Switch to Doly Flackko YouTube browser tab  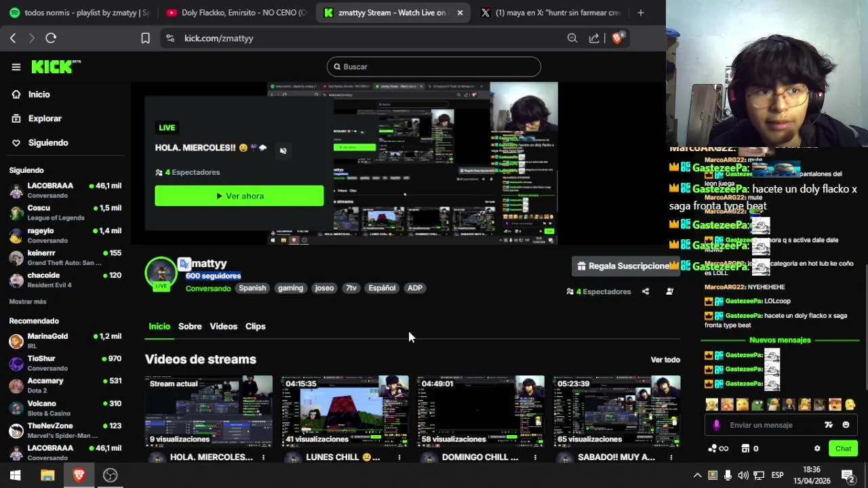coord(237,12)
